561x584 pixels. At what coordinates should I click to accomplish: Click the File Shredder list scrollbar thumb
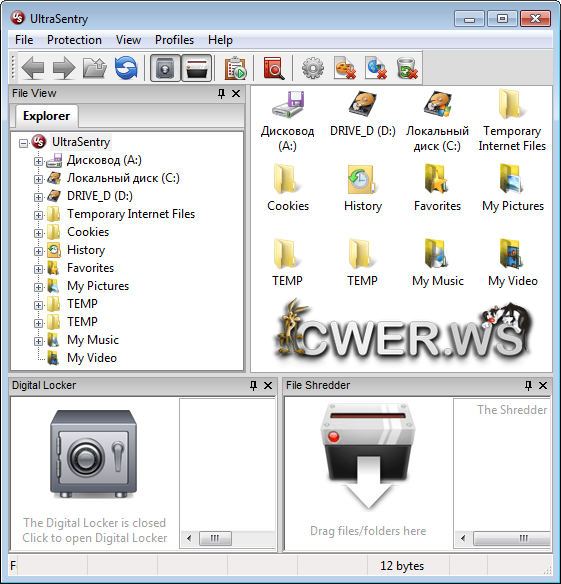tap(511, 538)
